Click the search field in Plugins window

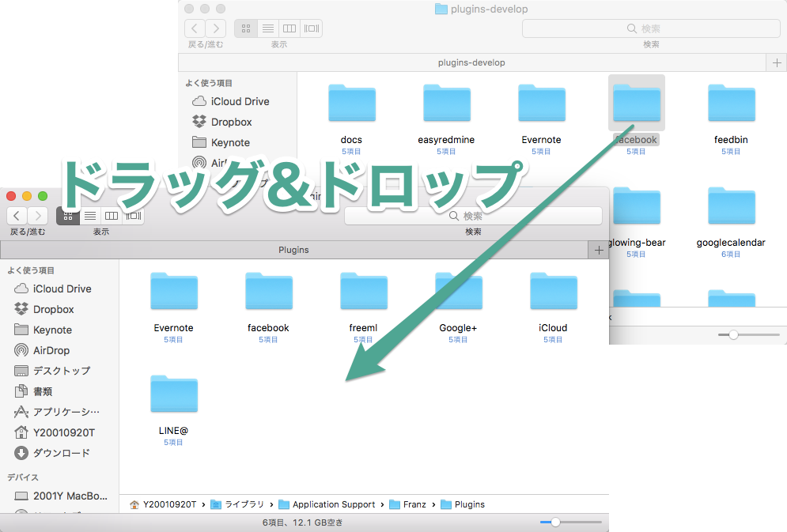pyautogui.click(x=473, y=216)
